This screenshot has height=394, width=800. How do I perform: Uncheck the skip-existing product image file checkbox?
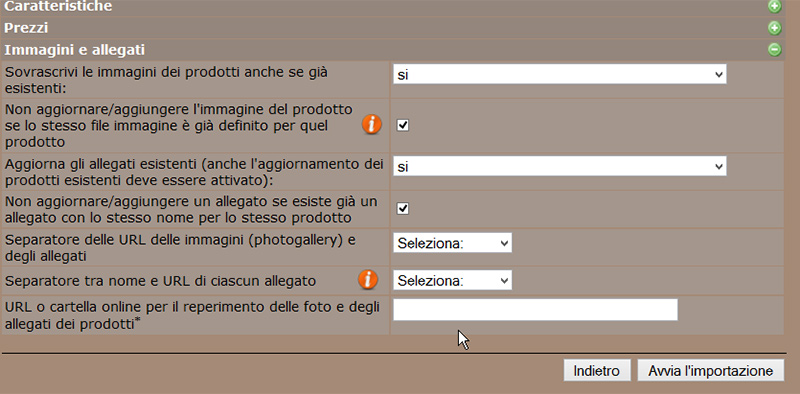[403, 125]
